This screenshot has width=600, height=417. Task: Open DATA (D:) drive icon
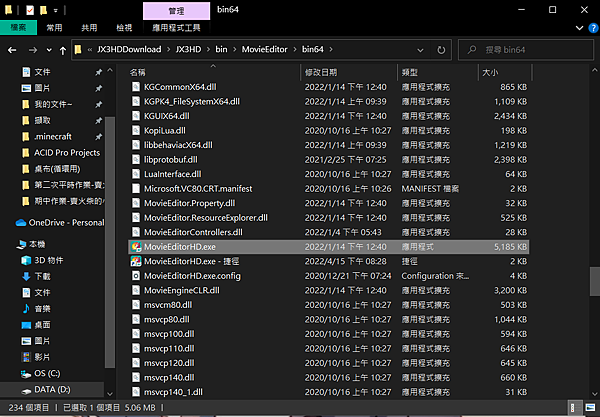point(26,390)
